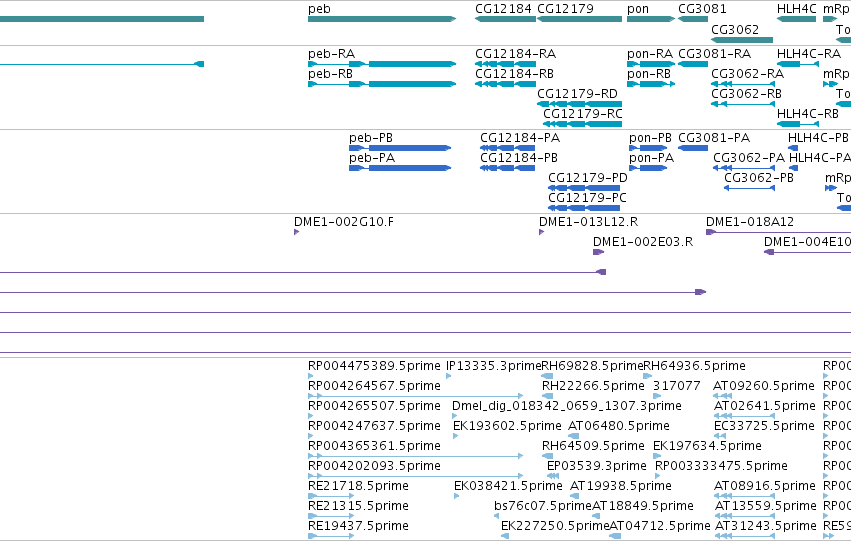Open protein peb-PB
Viewport: 851px width, 541px height.
[371, 138]
